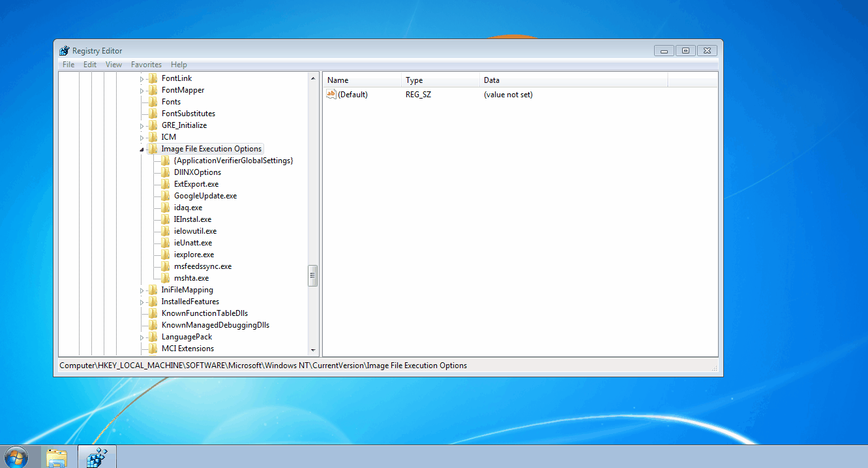This screenshot has width=868, height=468.
Task: Open the View menu
Action: (113, 65)
